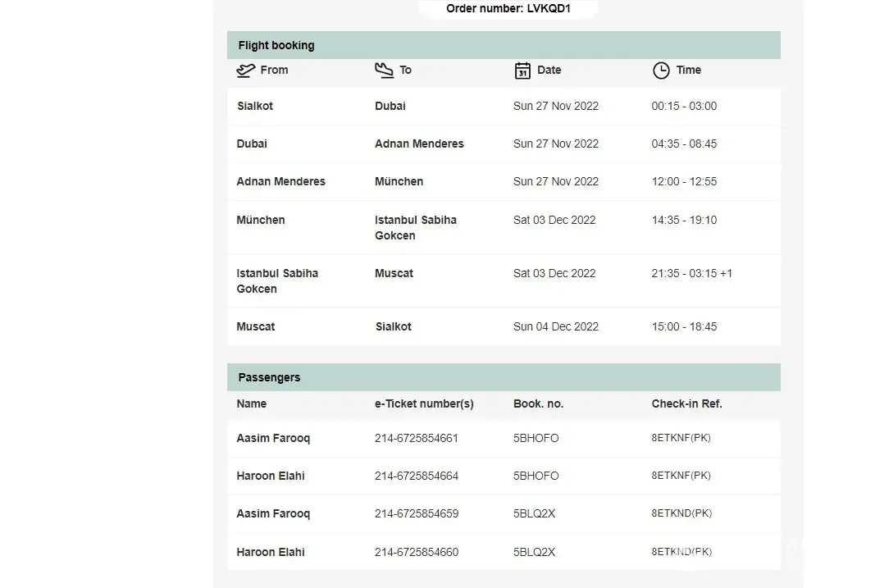Click e-Ticket number 214-6725854661
The height and width of the screenshot is (588, 889).
(417, 438)
